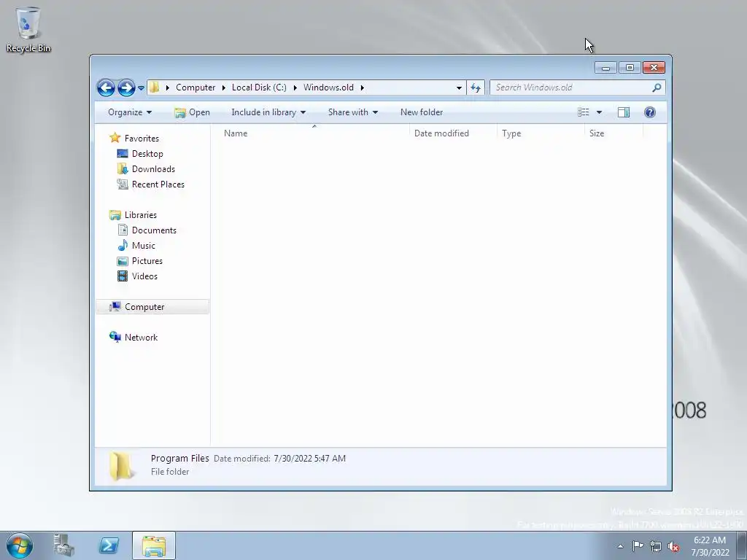The width and height of the screenshot is (747, 560).
Task: Select Computer in the address breadcrumb
Action: [196, 87]
